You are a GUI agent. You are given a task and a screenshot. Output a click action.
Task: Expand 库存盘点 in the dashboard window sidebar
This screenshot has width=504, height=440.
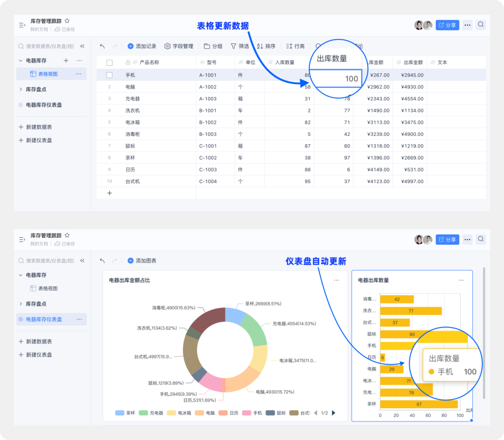(21, 304)
